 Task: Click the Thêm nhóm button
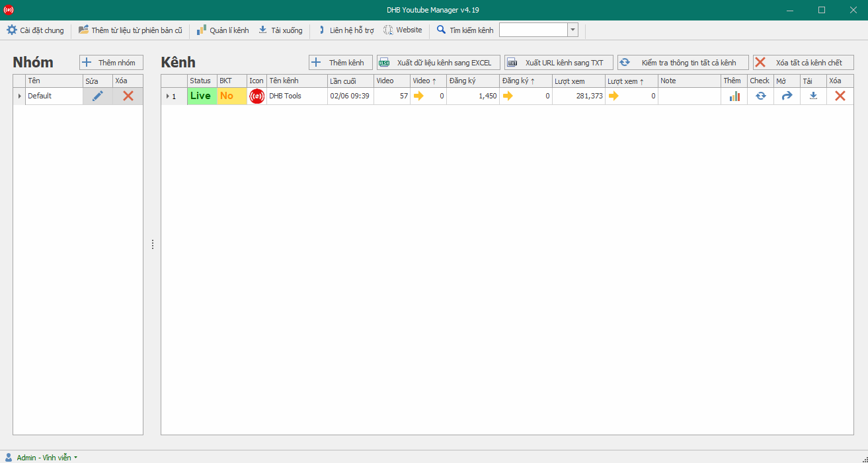(x=111, y=63)
